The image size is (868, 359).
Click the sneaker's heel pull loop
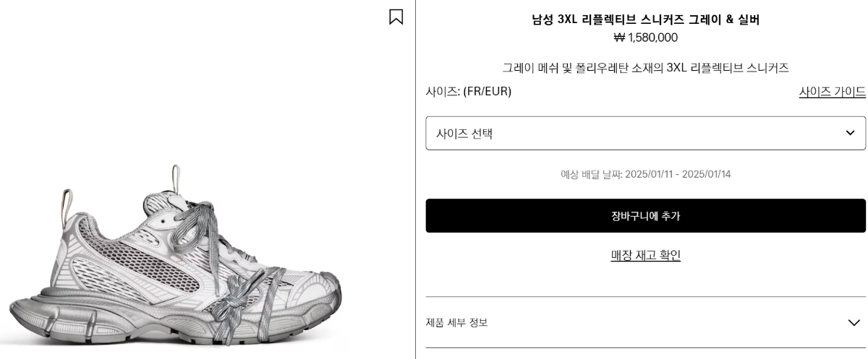(67, 206)
